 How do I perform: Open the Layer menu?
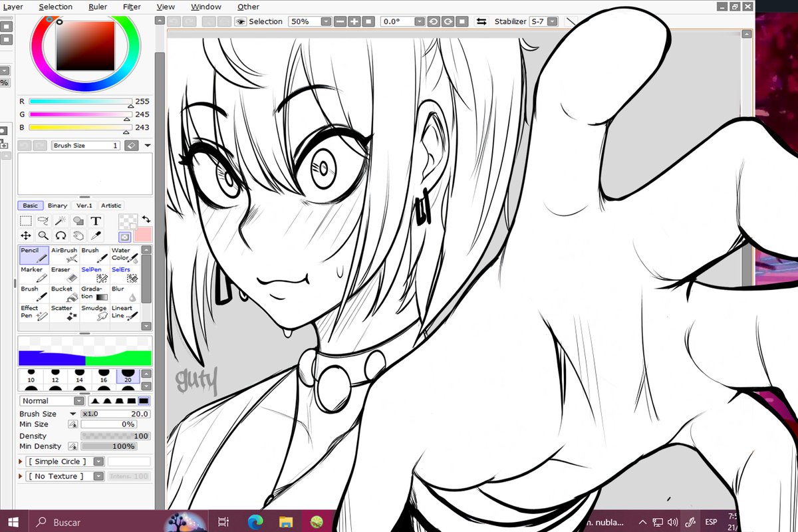13,7
